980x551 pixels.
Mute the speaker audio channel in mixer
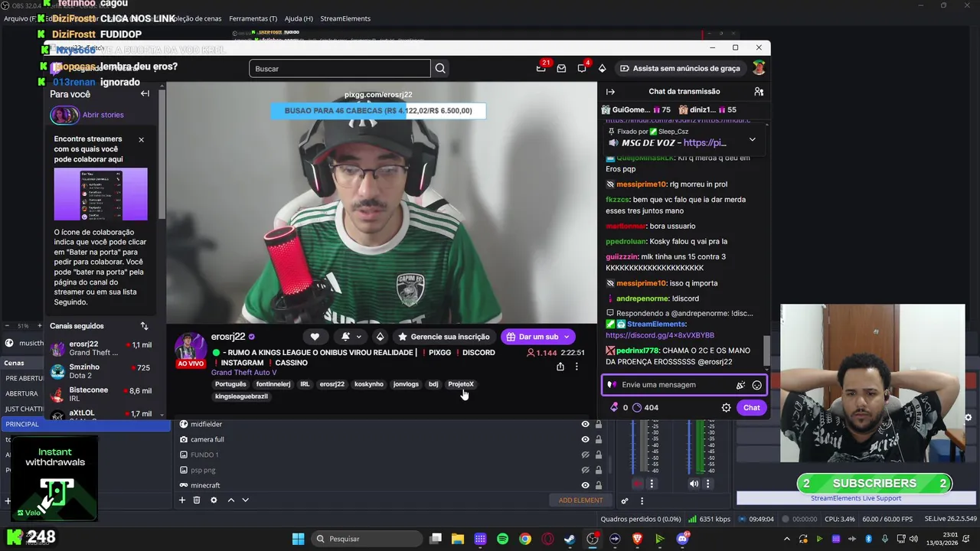point(694,484)
